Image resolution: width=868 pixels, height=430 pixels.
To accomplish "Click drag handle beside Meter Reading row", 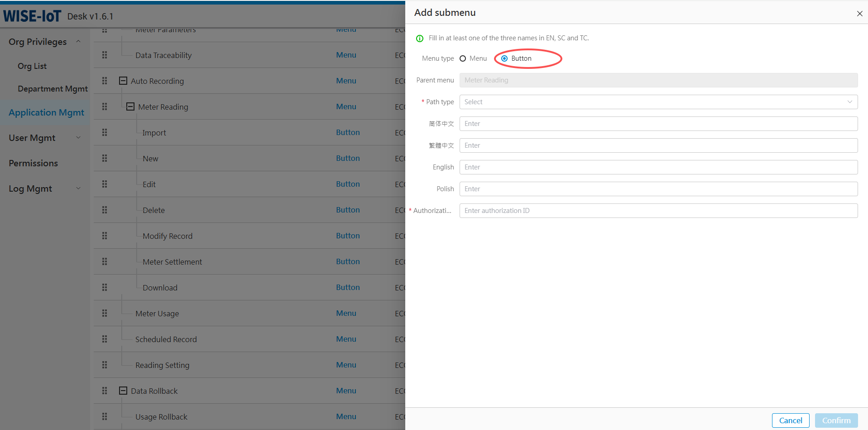I will click(x=105, y=106).
